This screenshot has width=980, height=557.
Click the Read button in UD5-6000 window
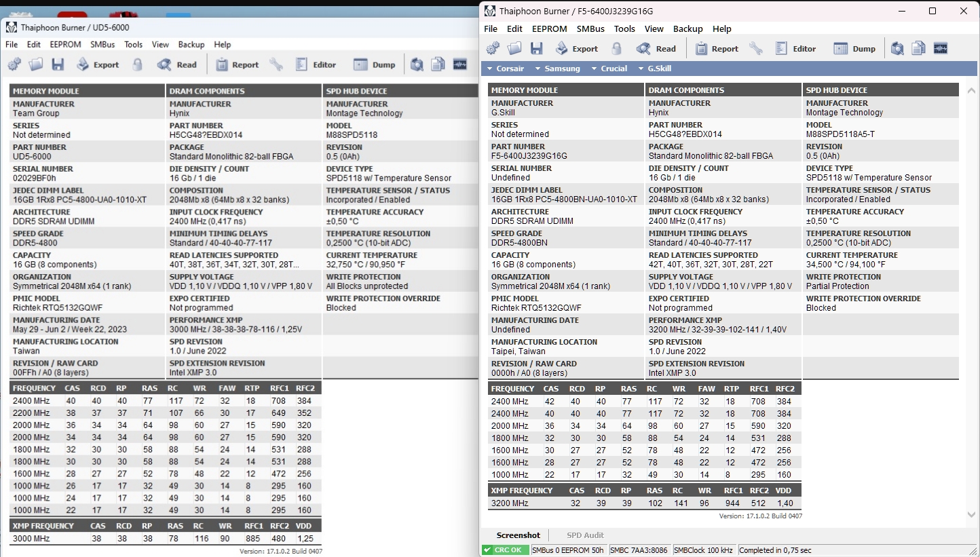tap(177, 64)
